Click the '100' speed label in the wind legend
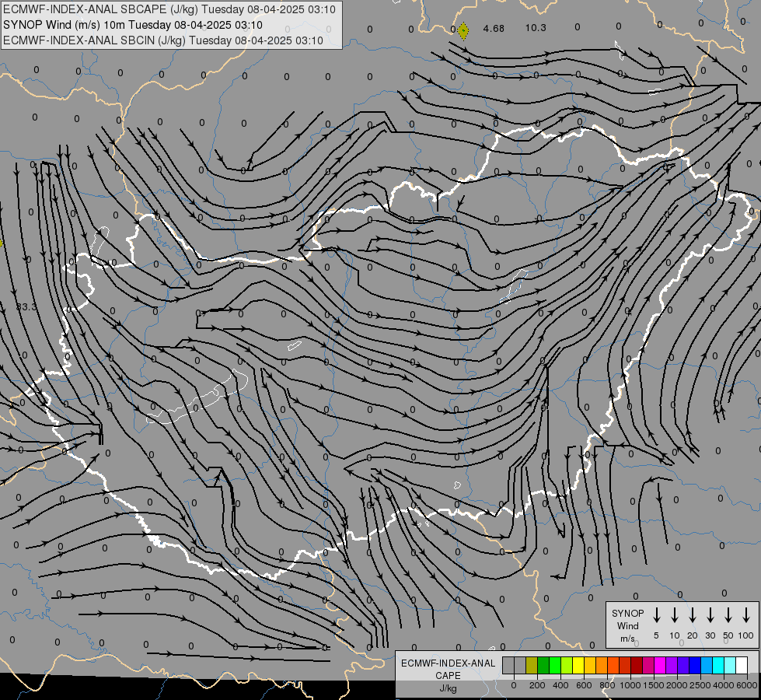 [x=746, y=635]
